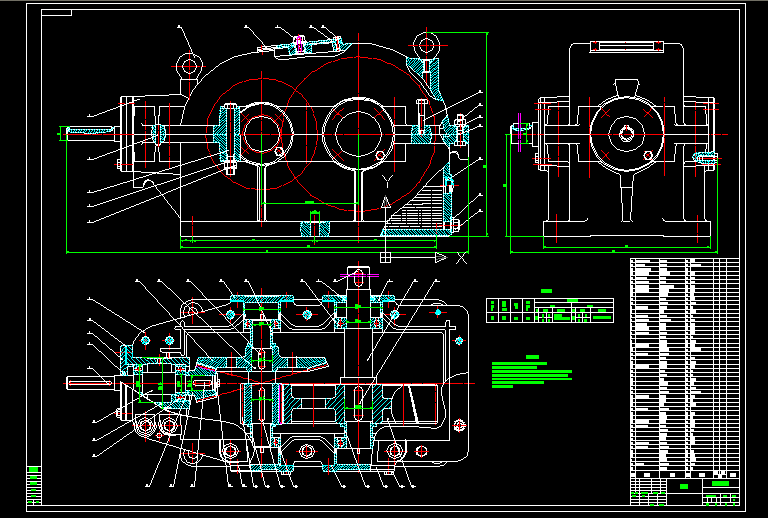
Task: Click the small label box in top-left frame corner
Action: click(x=58, y=14)
